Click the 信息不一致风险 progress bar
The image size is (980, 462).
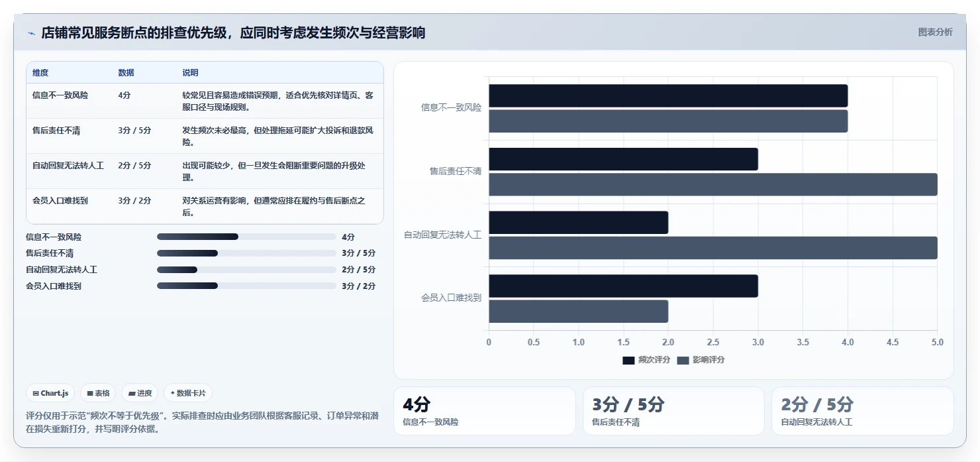[246, 237]
